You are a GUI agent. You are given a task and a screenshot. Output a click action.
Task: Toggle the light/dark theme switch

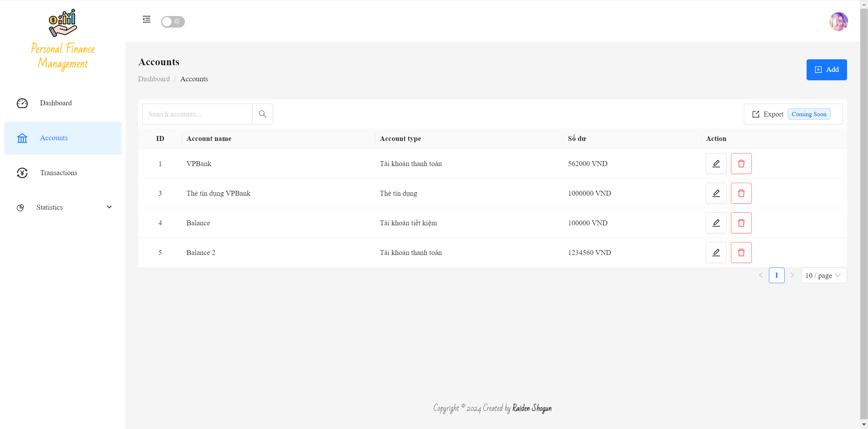coord(173,22)
